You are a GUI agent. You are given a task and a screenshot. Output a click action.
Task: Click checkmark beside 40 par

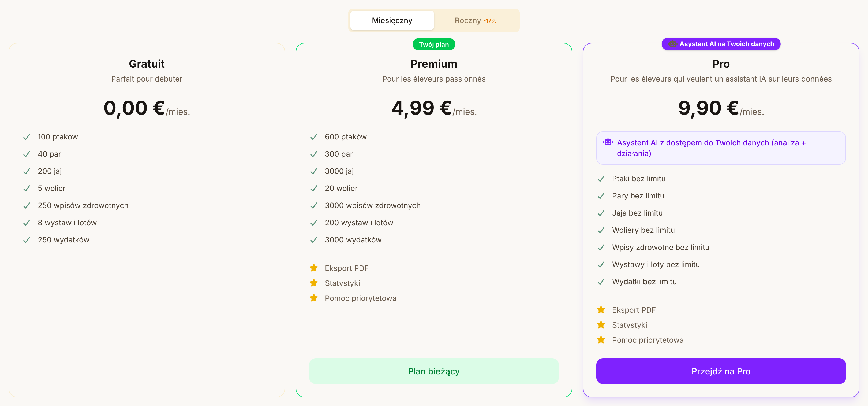[x=27, y=154]
